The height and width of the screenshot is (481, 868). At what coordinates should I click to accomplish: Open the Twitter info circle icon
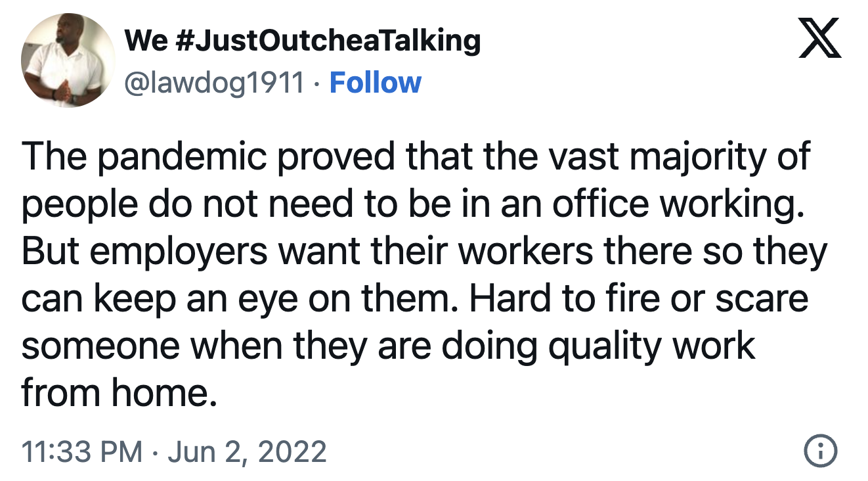pos(820,452)
